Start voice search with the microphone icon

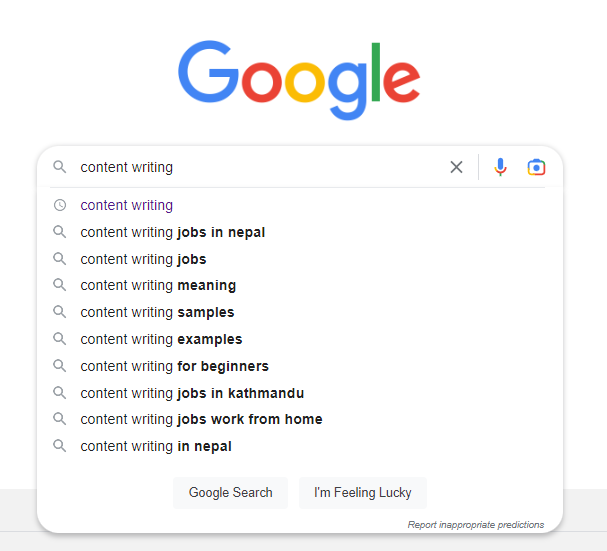(500, 167)
